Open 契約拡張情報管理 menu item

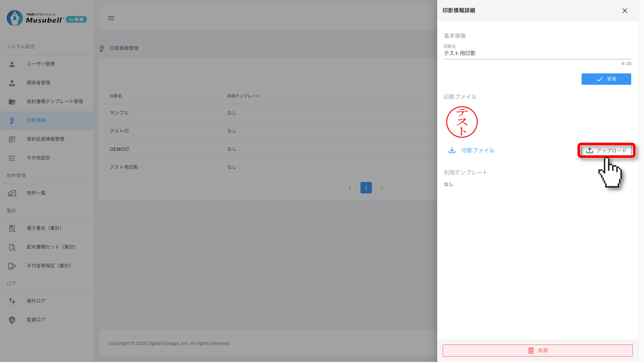click(x=45, y=139)
